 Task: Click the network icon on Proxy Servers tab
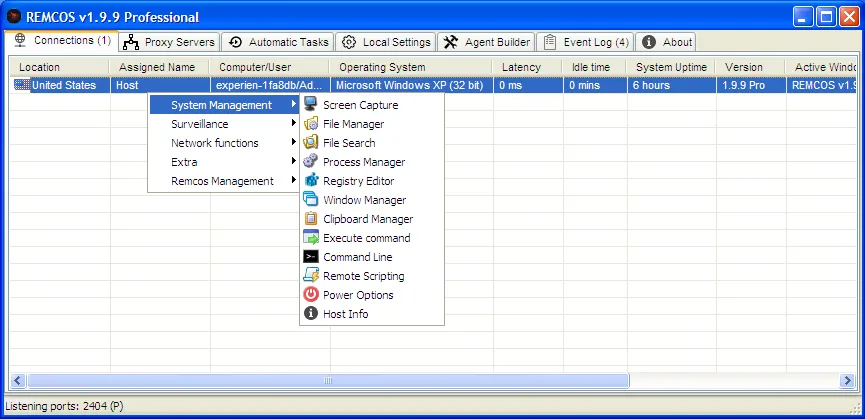131,42
